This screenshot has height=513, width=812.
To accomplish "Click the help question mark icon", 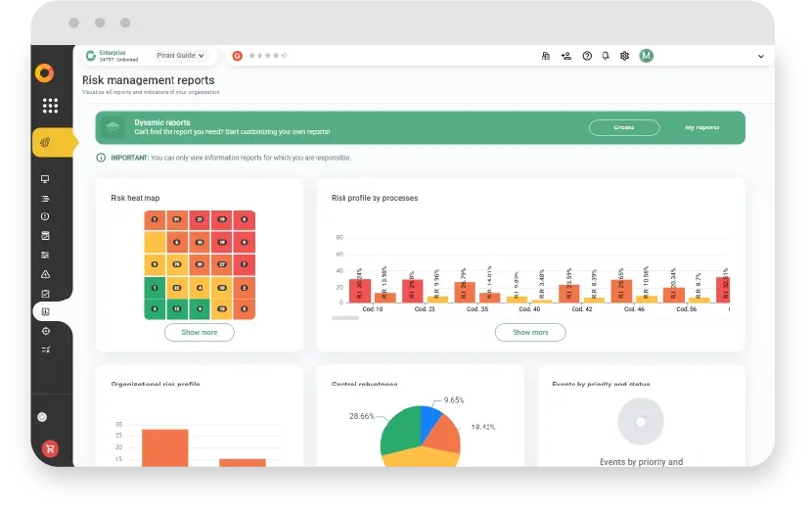I will [x=587, y=56].
